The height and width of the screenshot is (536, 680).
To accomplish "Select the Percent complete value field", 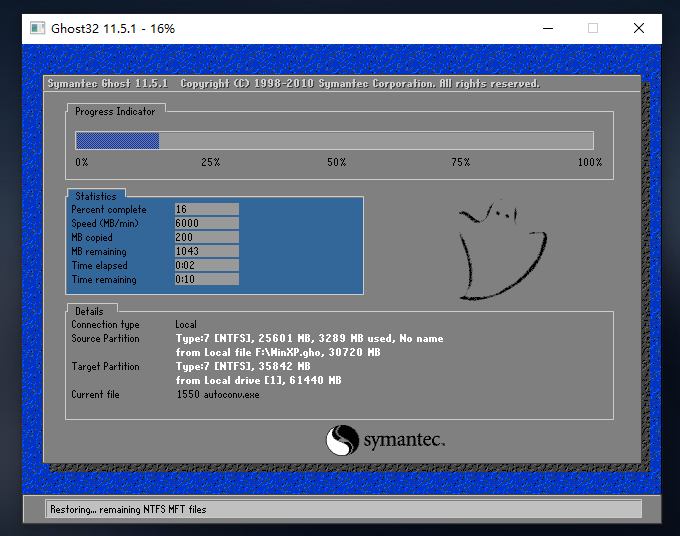I will 206,210.
